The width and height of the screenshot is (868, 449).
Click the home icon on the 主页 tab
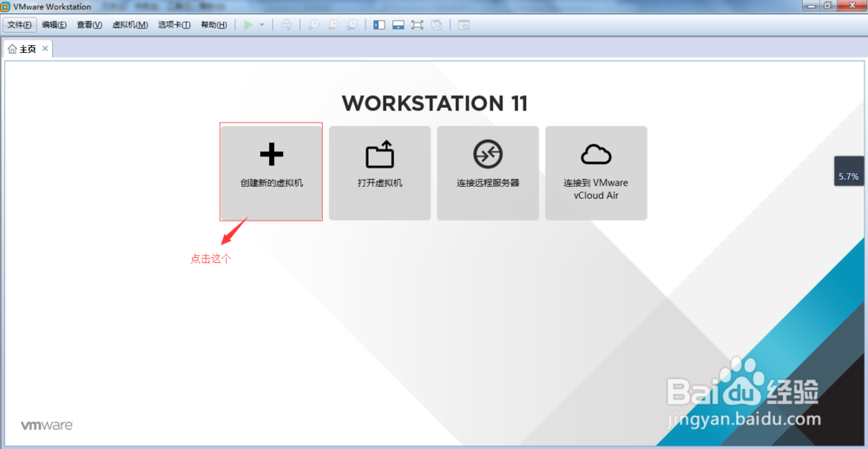pyautogui.click(x=12, y=49)
